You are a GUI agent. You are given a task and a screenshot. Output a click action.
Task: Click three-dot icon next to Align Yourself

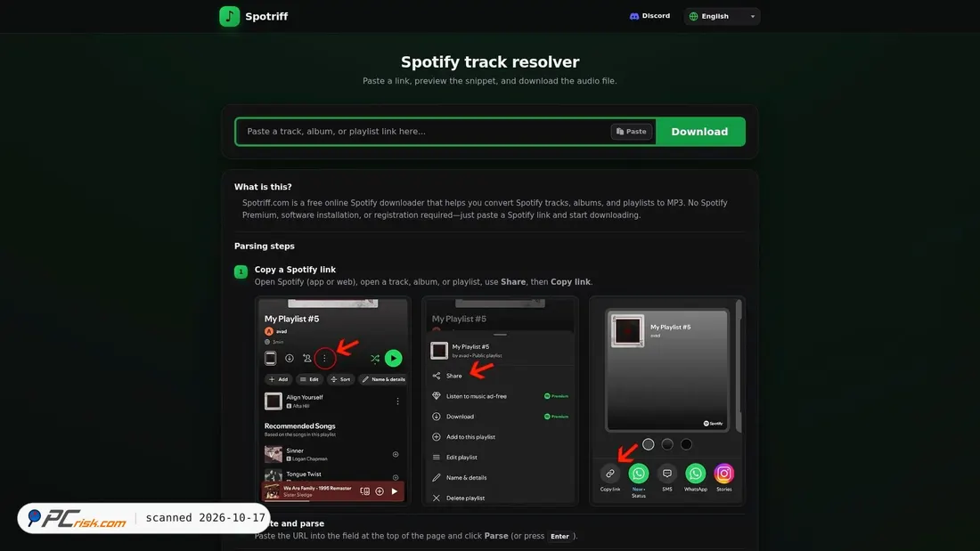pyautogui.click(x=397, y=401)
